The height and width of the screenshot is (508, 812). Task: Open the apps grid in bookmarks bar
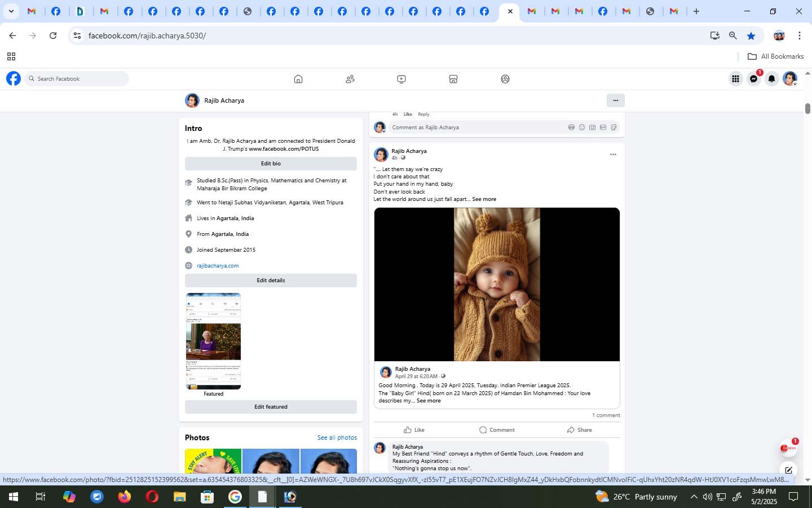[x=11, y=56]
